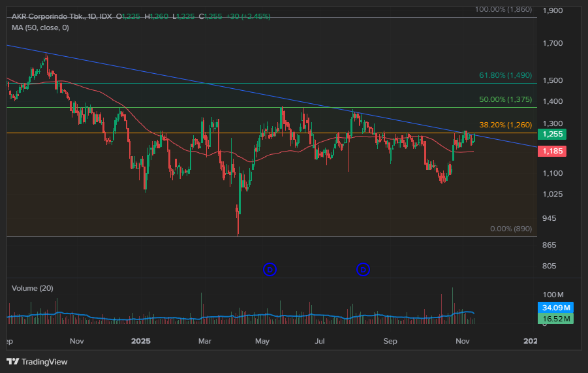The image size is (588, 373).
Task: Click the 2025 label on time axis
Action: click(141, 341)
